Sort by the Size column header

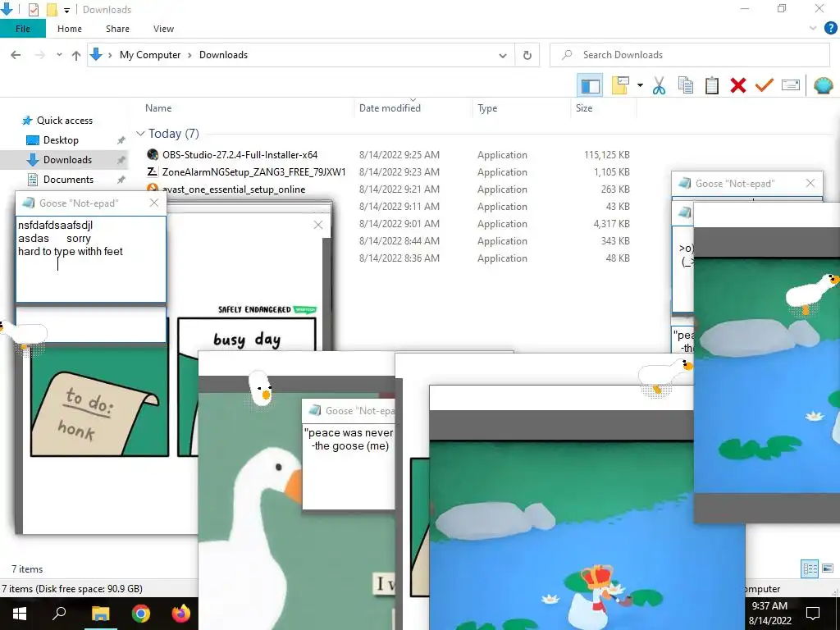click(x=584, y=108)
